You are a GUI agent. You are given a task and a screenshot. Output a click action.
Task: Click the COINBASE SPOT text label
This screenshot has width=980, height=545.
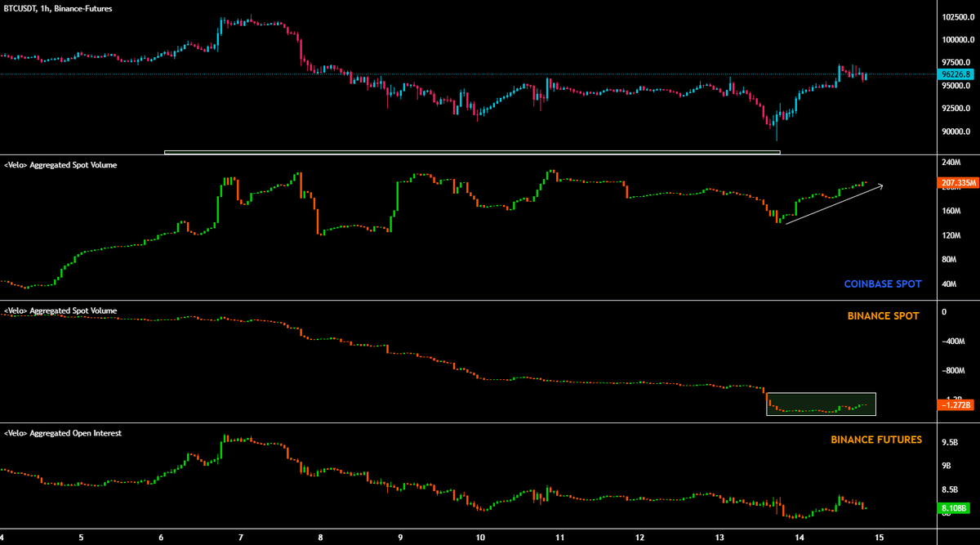click(883, 284)
